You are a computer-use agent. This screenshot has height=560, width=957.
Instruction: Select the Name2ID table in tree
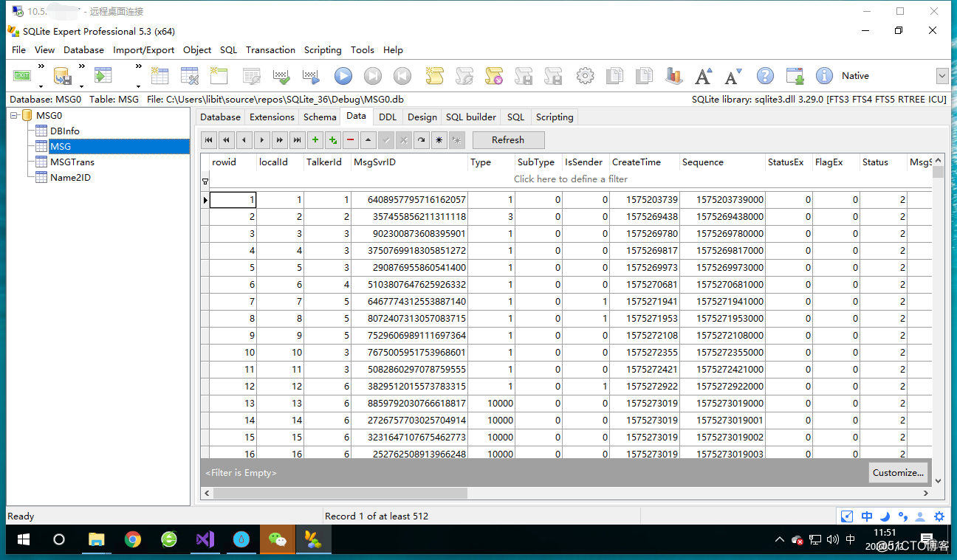coord(71,177)
